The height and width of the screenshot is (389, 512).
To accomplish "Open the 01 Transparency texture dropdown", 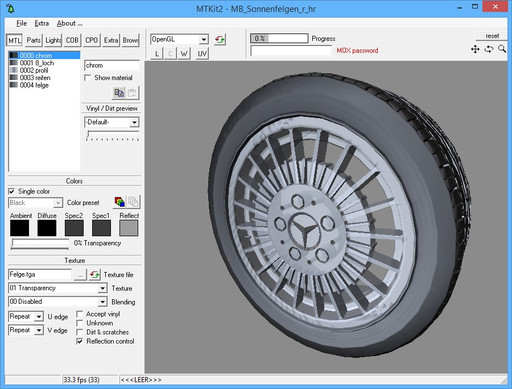I will (x=102, y=288).
